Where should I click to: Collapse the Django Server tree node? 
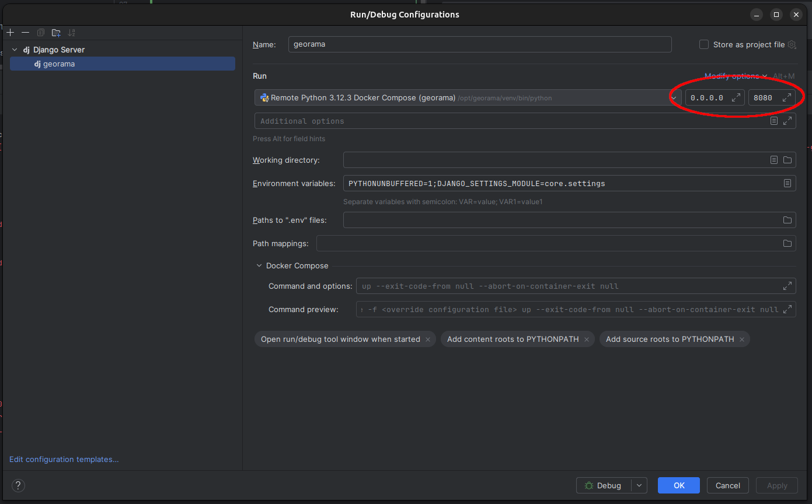15,50
